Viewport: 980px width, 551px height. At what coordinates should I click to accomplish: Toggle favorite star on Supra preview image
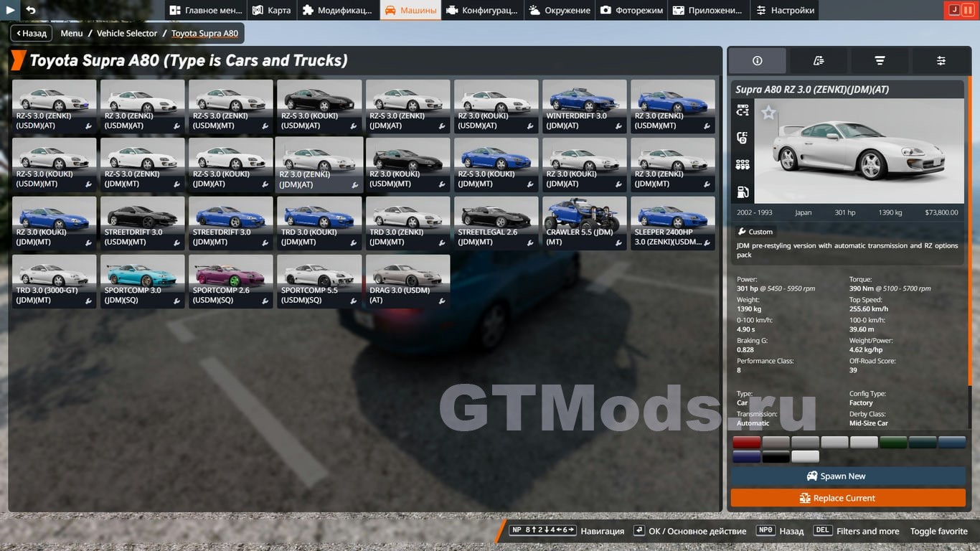(768, 113)
